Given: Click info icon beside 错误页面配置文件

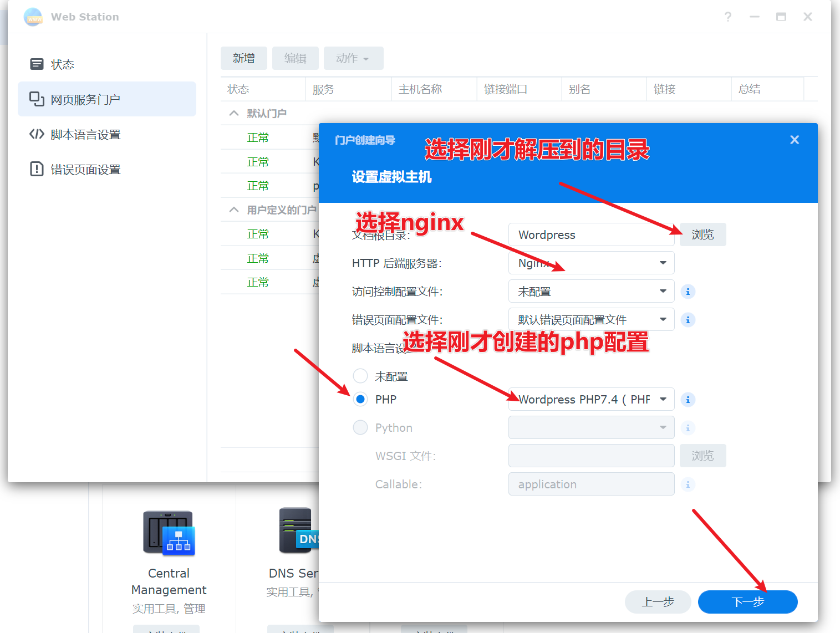Looking at the screenshot, I should coord(688,320).
